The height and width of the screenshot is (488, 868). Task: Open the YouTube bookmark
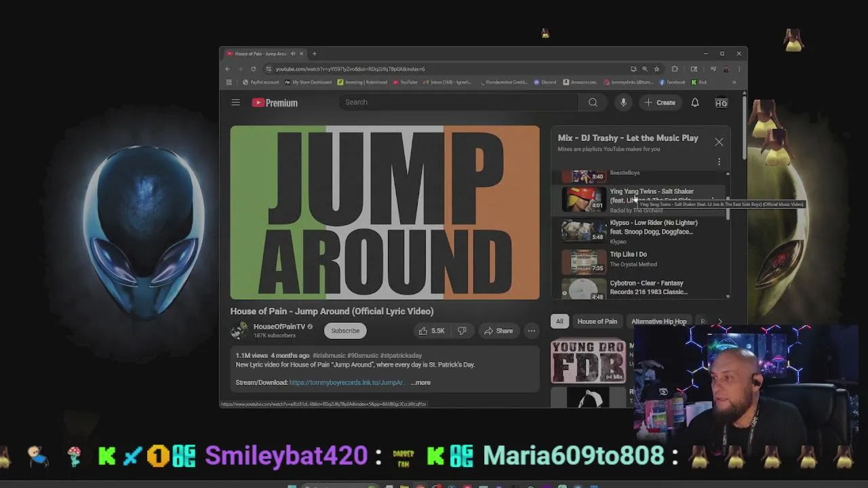(405, 82)
